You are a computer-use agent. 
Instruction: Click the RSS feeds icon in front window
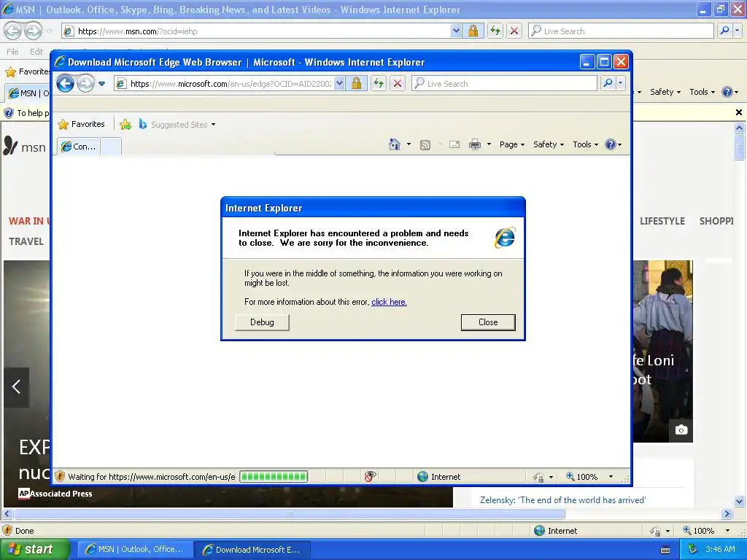425,144
